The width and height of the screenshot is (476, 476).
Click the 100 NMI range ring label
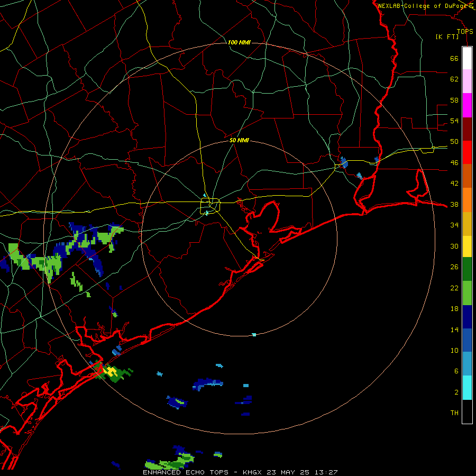pyautogui.click(x=239, y=42)
